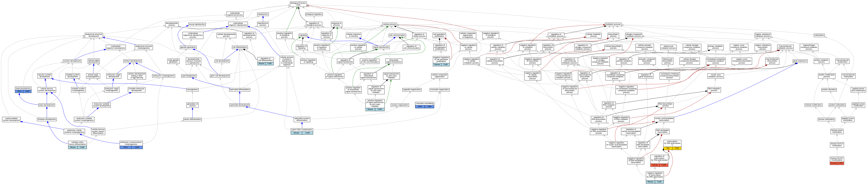Image resolution: width=868 pixels, height=185 pixels.
Task: Select the 'biological regulation' node
Action: pyautogui.click(x=314, y=14)
